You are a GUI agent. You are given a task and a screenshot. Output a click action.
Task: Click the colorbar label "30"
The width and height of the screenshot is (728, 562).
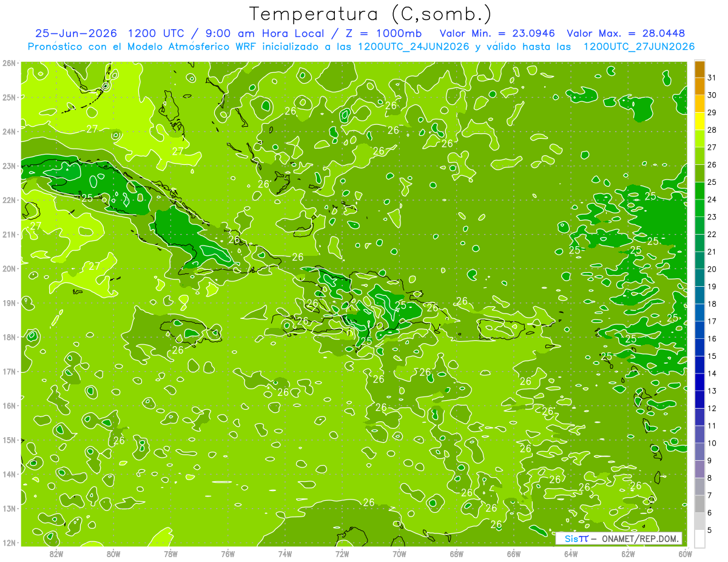(x=712, y=95)
